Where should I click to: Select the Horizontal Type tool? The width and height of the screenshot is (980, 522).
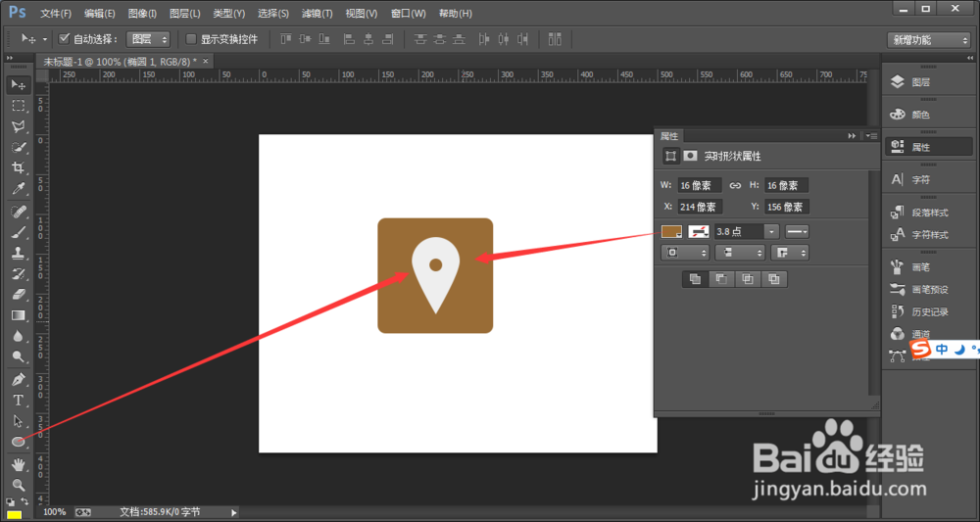pos(18,401)
